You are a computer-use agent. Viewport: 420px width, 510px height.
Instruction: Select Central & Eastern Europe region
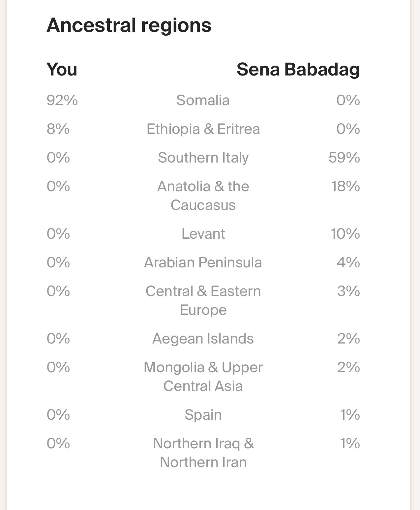[x=203, y=300]
